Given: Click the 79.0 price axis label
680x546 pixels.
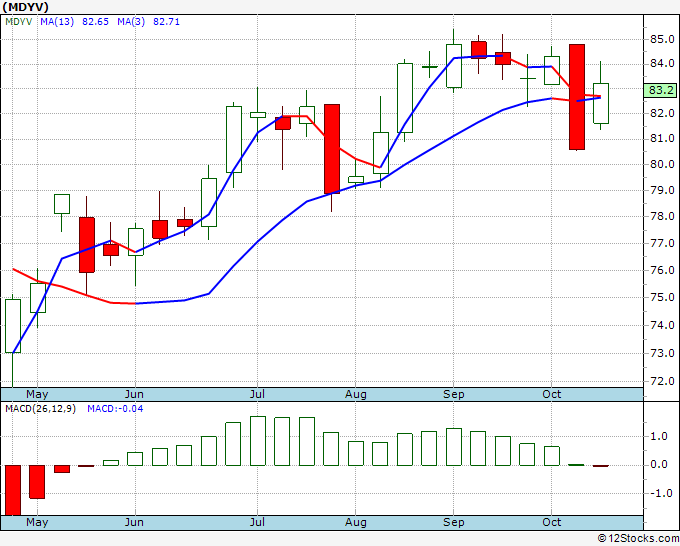Looking at the screenshot, I should click(662, 190).
